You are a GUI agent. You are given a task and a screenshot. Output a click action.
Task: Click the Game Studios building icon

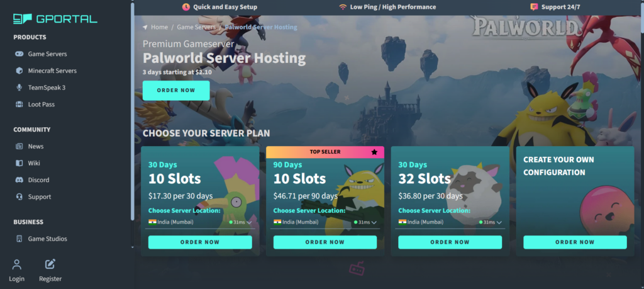pos(19,239)
